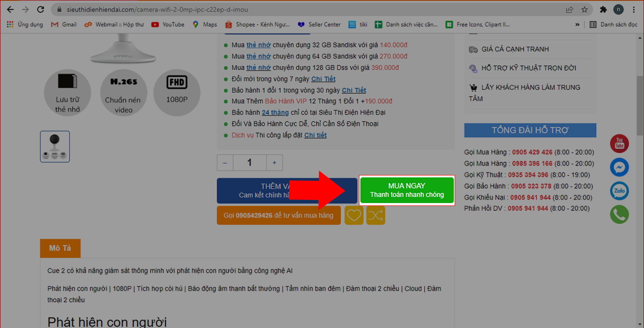This screenshot has height=328, width=644.
Task: Click Gọi 0905429426 để tư vấn button
Action: point(279,215)
